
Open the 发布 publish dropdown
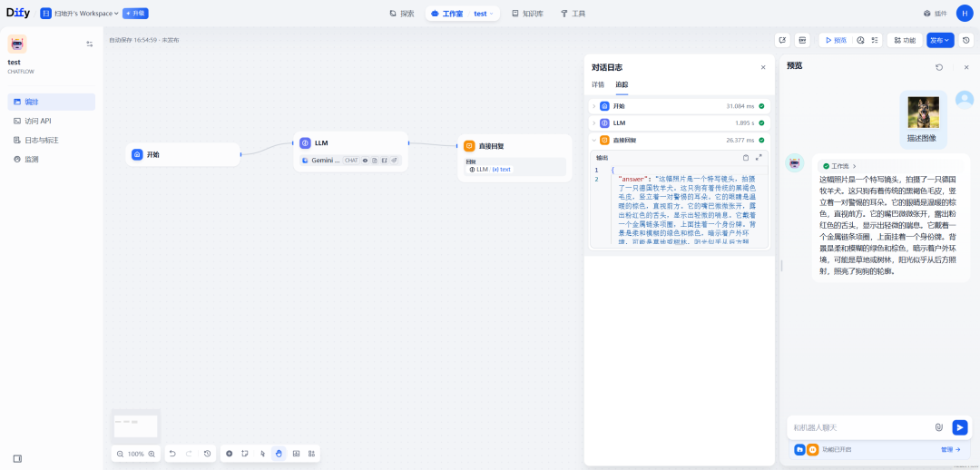coord(939,40)
